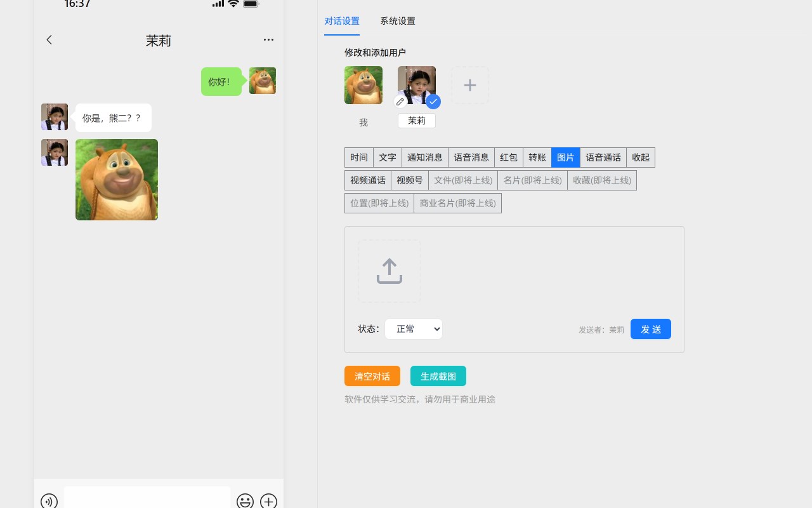Click the 修改和添加用户 heading
The width and height of the screenshot is (812, 508).
[375, 53]
